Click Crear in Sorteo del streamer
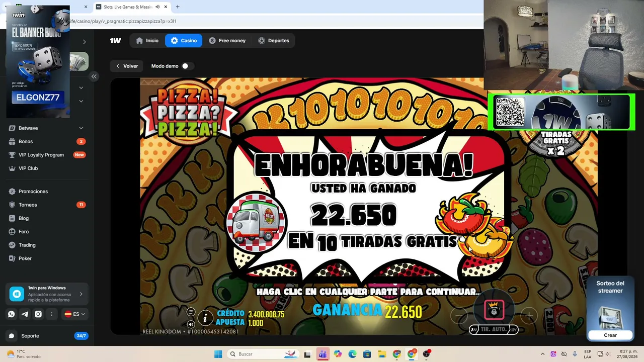Viewport: 644px width, 362px height. coord(610,335)
